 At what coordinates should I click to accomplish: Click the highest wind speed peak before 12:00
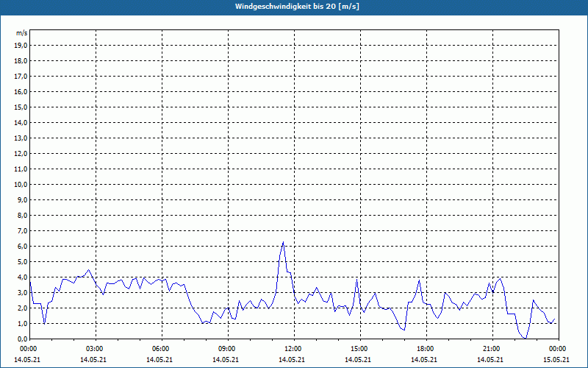click(283, 242)
